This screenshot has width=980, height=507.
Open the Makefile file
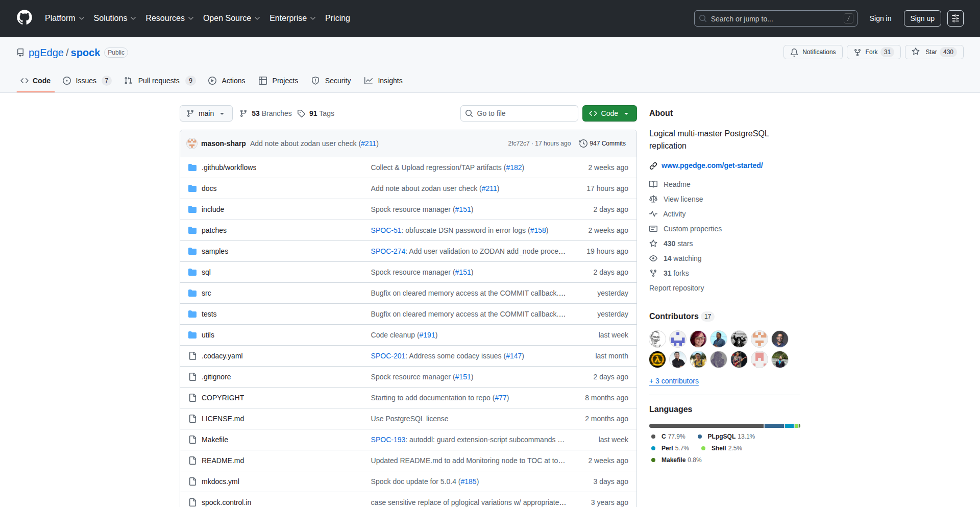(214, 440)
